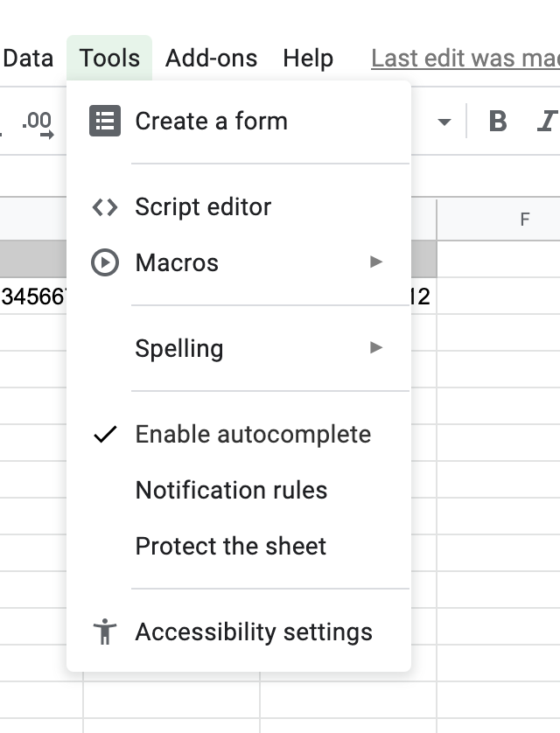Image resolution: width=560 pixels, height=733 pixels.
Task: Click the Create a form icon
Action: tap(105, 121)
